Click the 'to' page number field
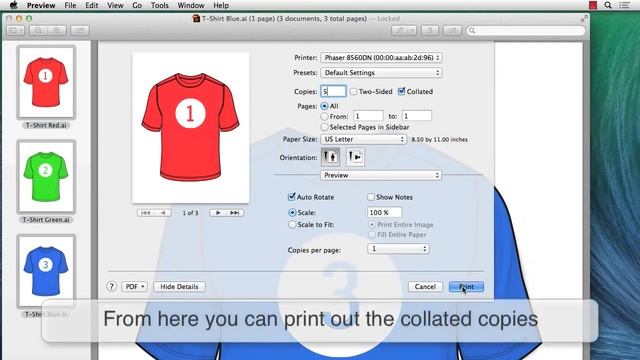Image resolution: width=640 pixels, height=360 pixels. click(x=417, y=116)
